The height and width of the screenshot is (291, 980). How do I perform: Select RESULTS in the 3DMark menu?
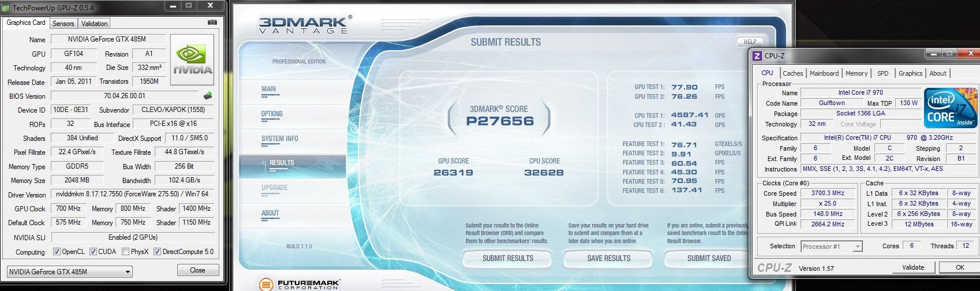click(x=282, y=163)
